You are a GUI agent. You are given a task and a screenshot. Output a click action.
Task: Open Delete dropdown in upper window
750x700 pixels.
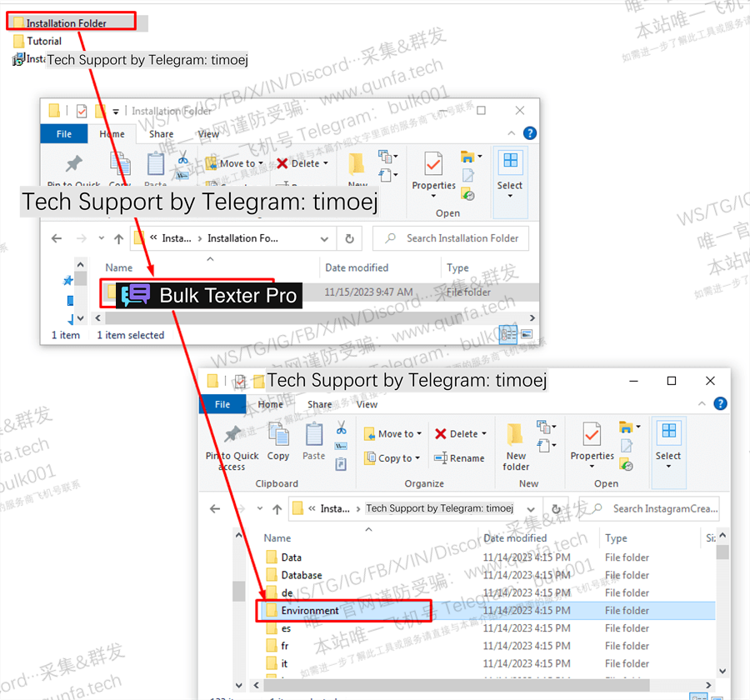[302, 163]
